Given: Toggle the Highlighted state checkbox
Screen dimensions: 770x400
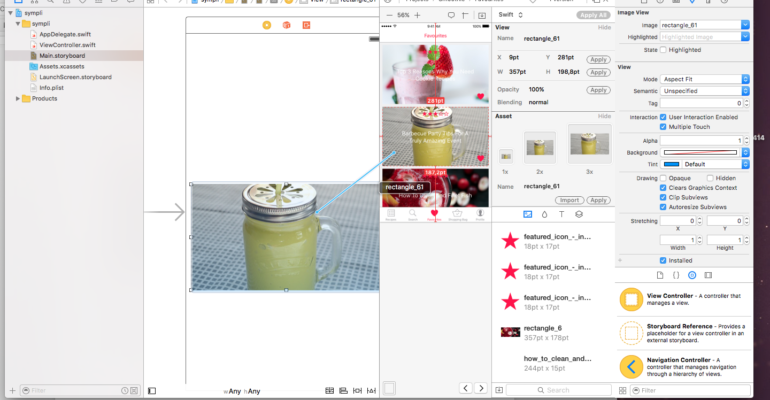Looking at the screenshot, I should (x=663, y=50).
